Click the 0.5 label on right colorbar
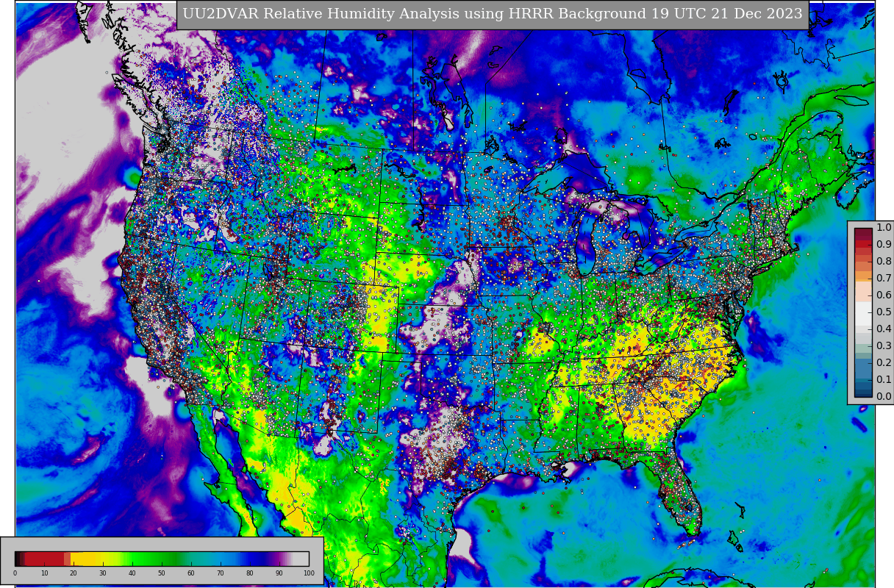 (x=884, y=312)
